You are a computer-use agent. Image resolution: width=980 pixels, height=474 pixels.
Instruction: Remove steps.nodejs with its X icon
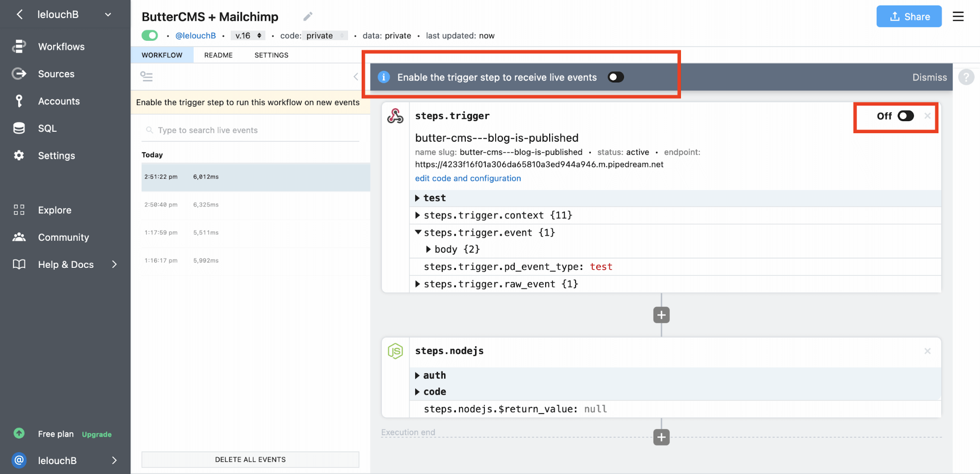[x=928, y=351]
